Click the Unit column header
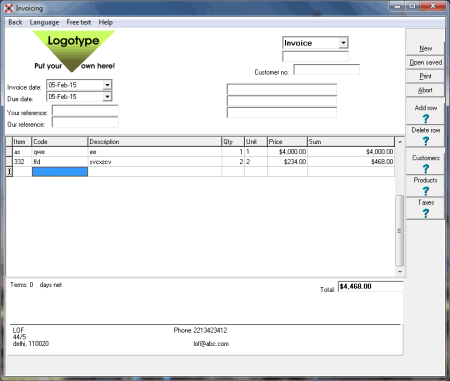This screenshot has width=450, height=381. [x=256, y=142]
